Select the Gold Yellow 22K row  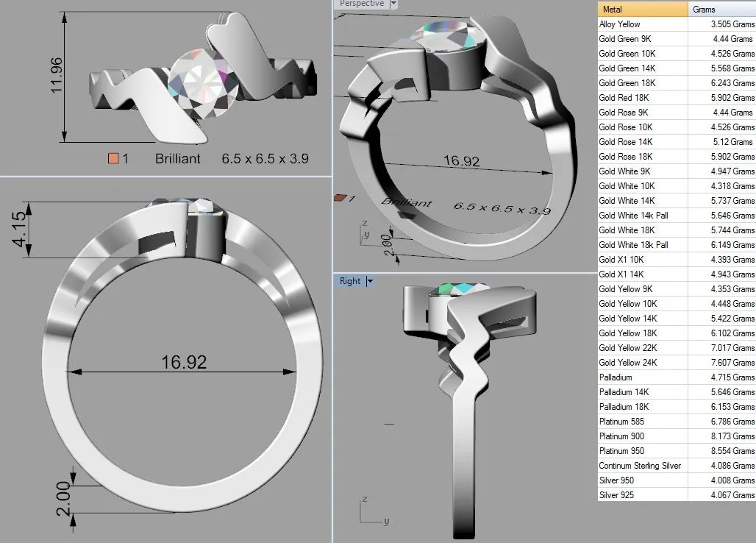click(x=677, y=348)
